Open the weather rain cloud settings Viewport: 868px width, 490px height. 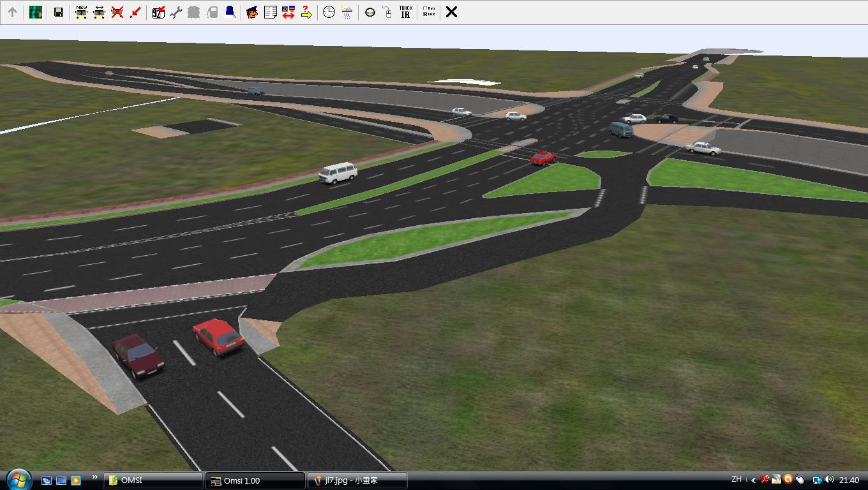click(347, 12)
